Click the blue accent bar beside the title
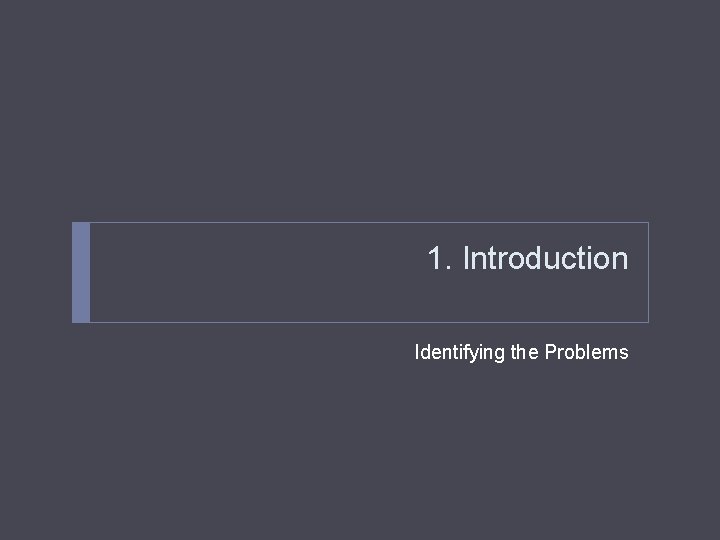 (x=81, y=272)
